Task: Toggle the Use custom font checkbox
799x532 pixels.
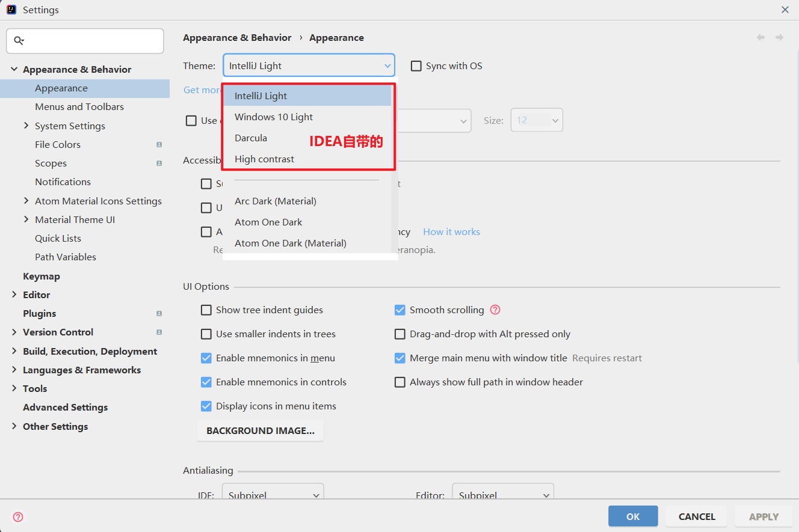Action: (191, 121)
